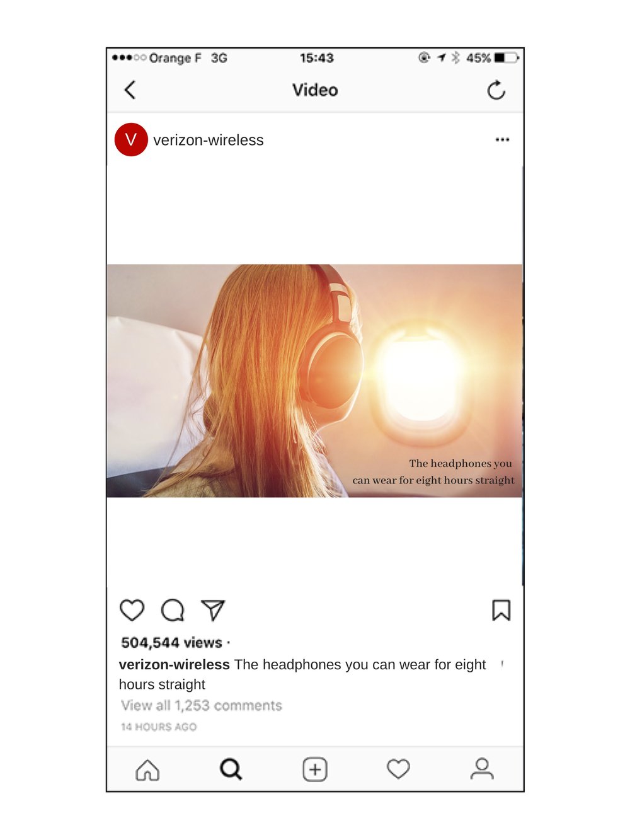Screen dimensions: 630x840
Task: Share the post via paper plane icon
Action: coord(213,610)
